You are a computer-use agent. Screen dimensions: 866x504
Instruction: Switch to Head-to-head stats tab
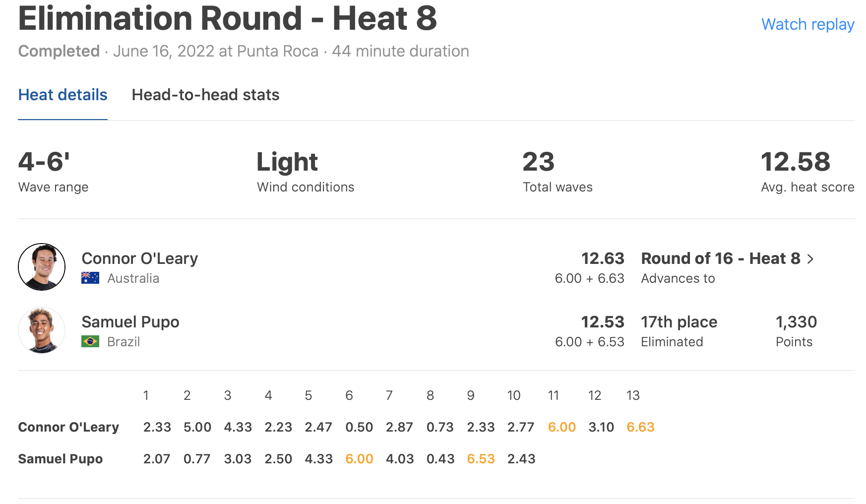click(x=205, y=95)
